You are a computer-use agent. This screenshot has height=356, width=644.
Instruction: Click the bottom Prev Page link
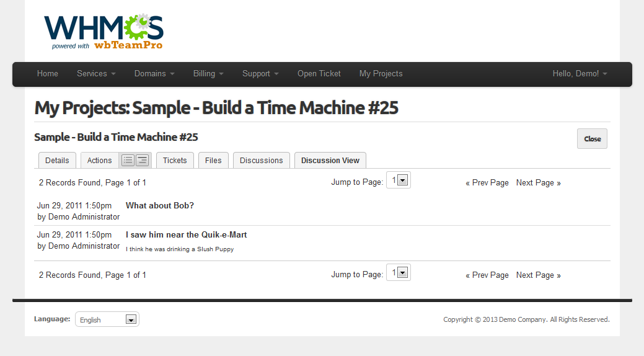coord(487,275)
